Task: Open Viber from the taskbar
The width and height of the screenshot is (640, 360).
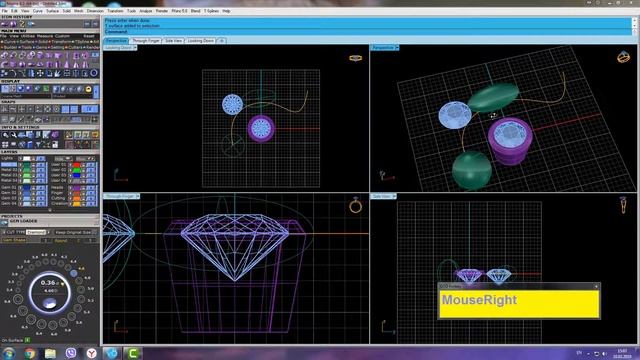Action: tap(71, 353)
